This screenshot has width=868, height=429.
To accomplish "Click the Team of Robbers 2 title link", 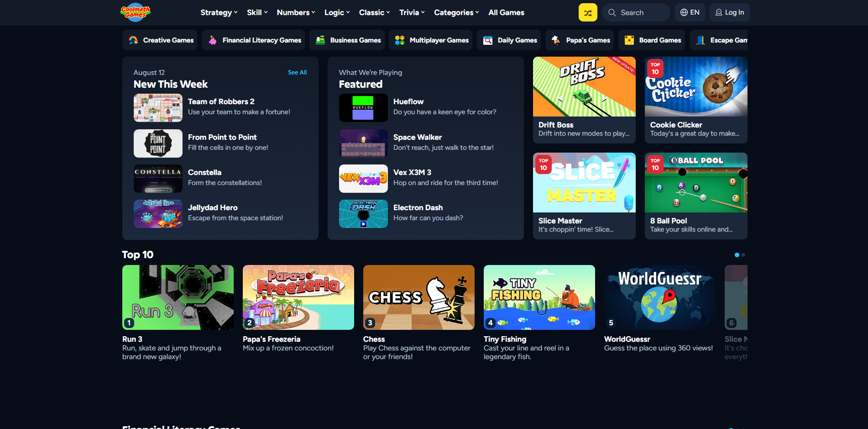I will point(221,101).
